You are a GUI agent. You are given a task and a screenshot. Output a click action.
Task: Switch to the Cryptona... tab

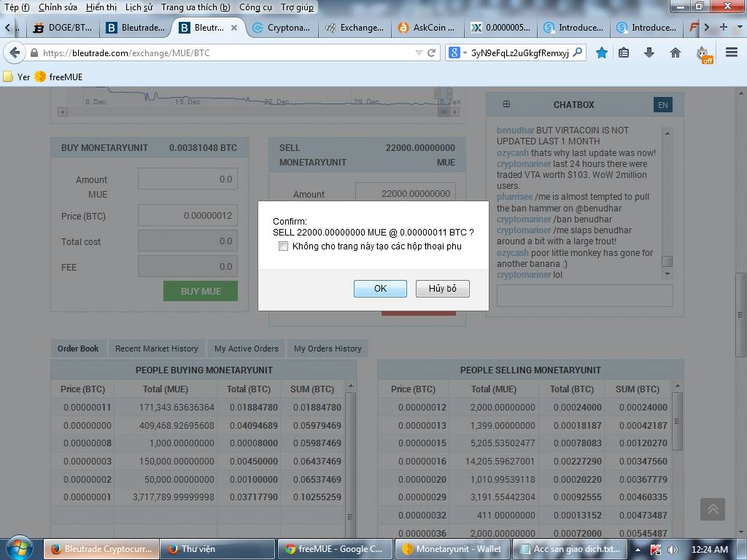pyautogui.click(x=282, y=28)
